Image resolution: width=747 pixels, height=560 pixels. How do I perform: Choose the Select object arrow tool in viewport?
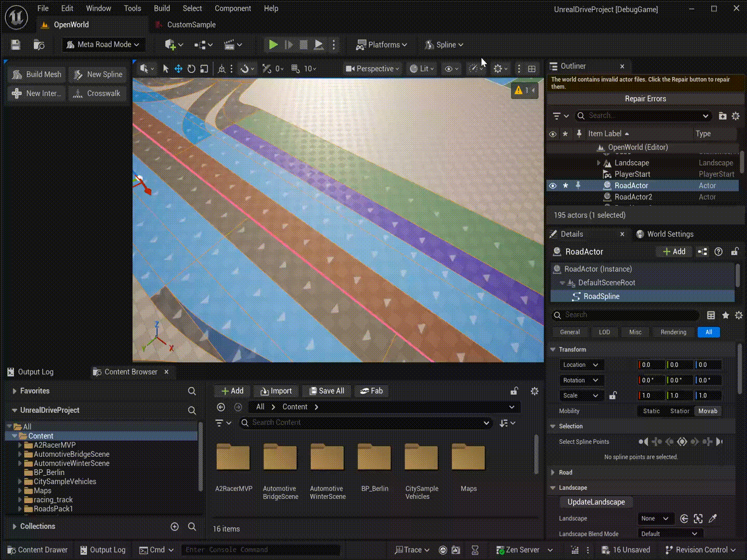[165, 68]
